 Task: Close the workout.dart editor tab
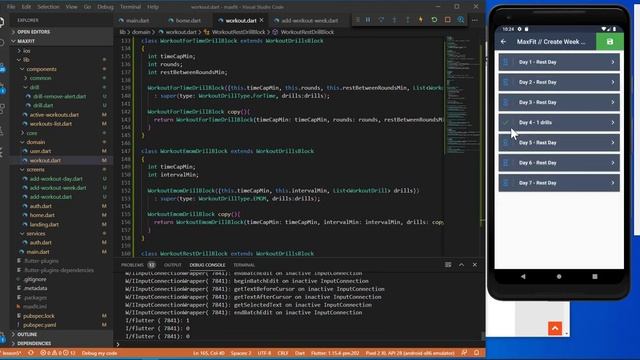click(x=262, y=20)
